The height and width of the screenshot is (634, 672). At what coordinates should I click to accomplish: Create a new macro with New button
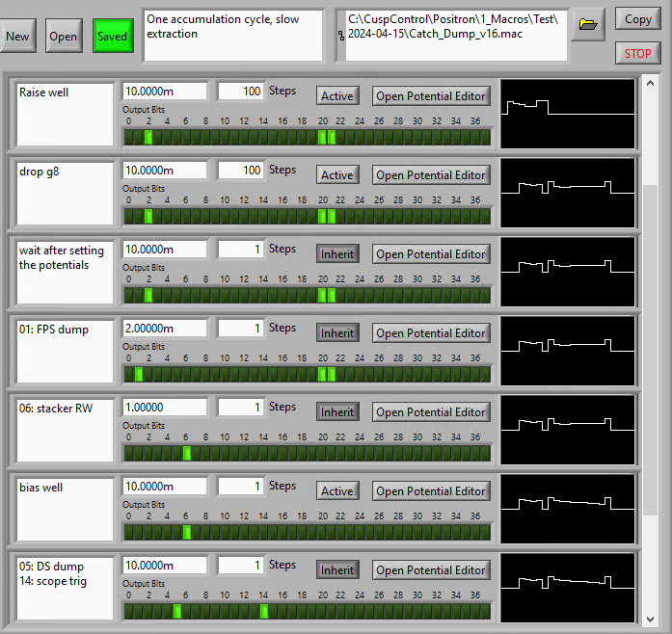pyautogui.click(x=16, y=37)
